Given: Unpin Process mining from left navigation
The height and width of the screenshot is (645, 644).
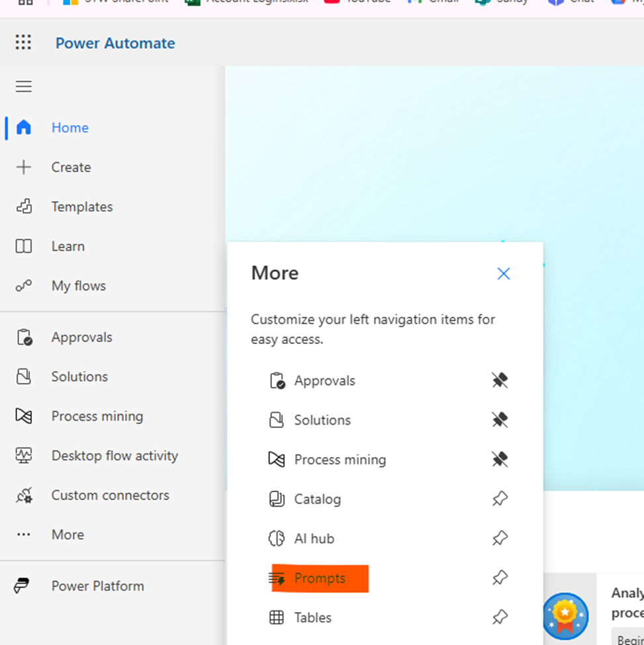Looking at the screenshot, I should pos(500,460).
